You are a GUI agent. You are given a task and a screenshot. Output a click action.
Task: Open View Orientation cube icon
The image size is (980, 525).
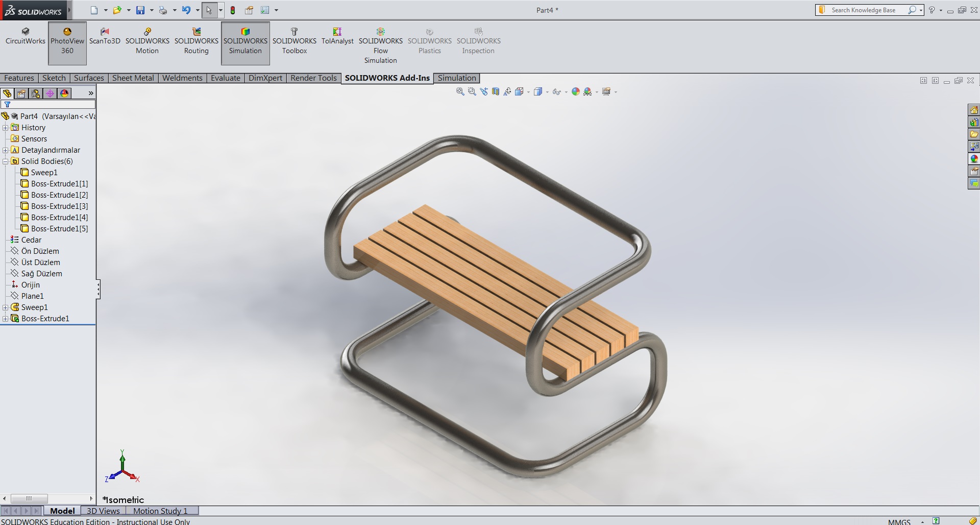point(520,92)
